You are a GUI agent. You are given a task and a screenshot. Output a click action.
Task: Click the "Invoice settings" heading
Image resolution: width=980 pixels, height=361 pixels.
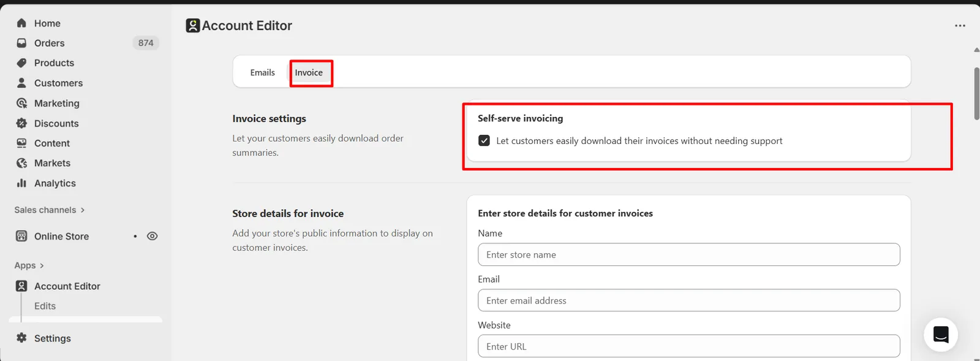[x=269, y=119]
